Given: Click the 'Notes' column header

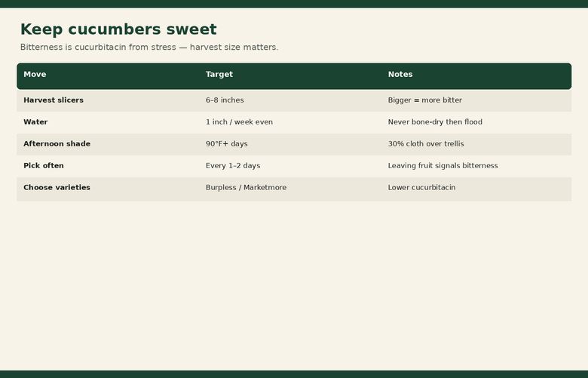Looking at the screenshot, I should point(400,75).
